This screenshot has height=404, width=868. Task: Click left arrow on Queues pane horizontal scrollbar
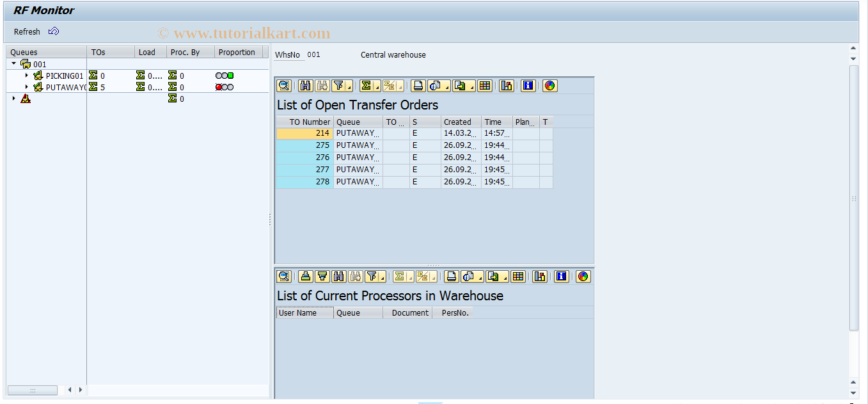(x=70, y=390)
